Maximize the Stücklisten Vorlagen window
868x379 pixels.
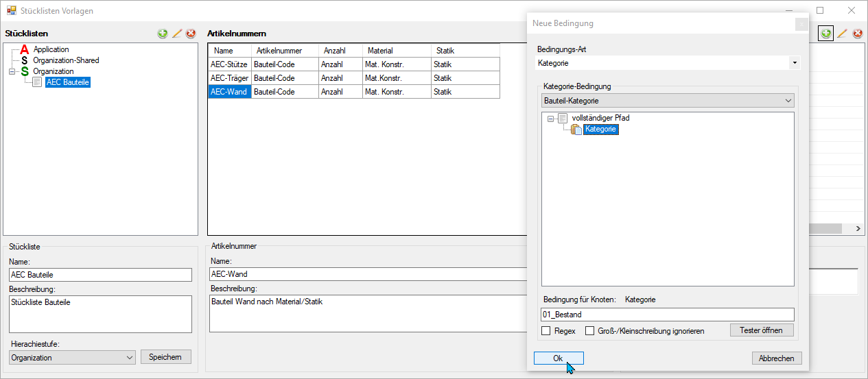[820, 11]
